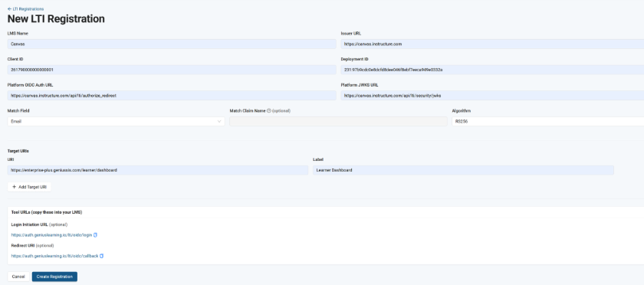The height and width of the screenshot is (285, 644).
Task: Open the Redirect URI callback link
Action: [54, 256]
